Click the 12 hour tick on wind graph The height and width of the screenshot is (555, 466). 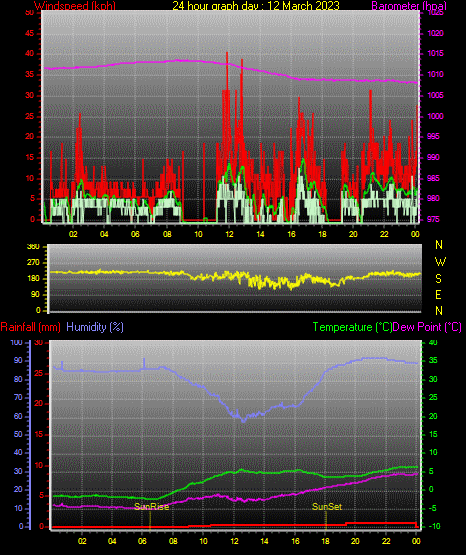(229, 234)
